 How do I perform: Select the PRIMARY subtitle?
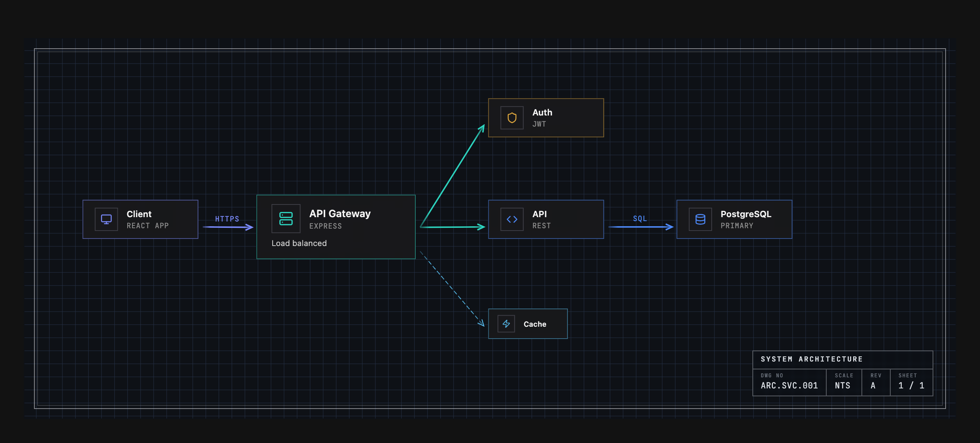(x=737, y=225)
